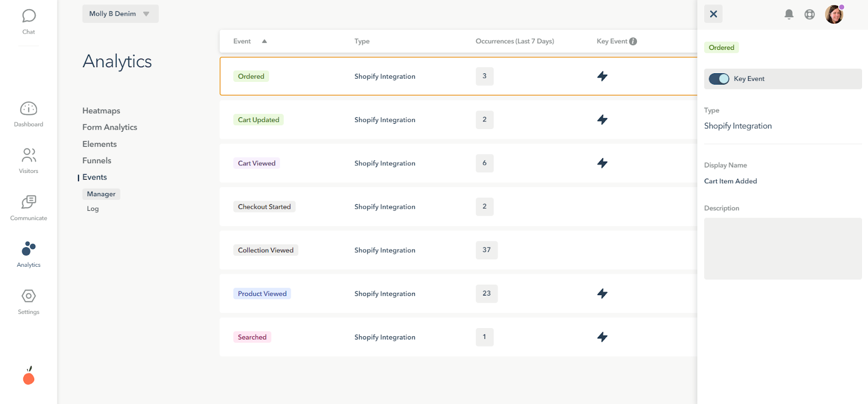Select the Cart Updated event tag
The image size is (868, 404).
[258, 120]
